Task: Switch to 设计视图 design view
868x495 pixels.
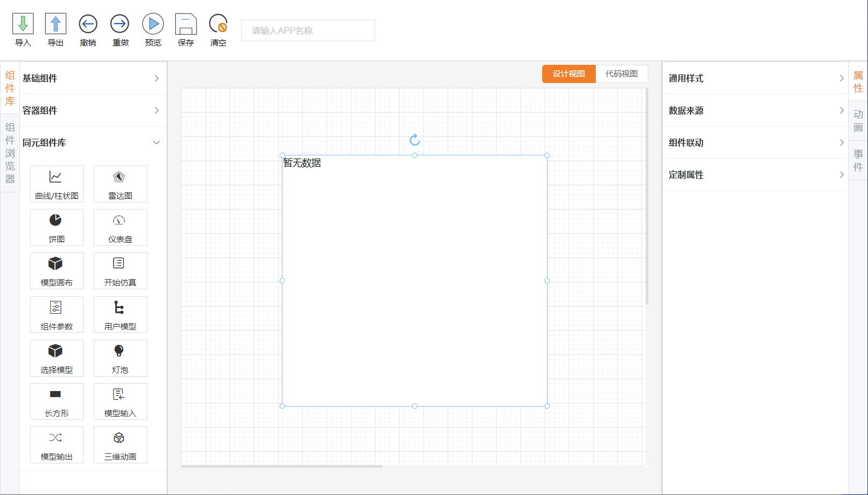Action: pos(569,74)
